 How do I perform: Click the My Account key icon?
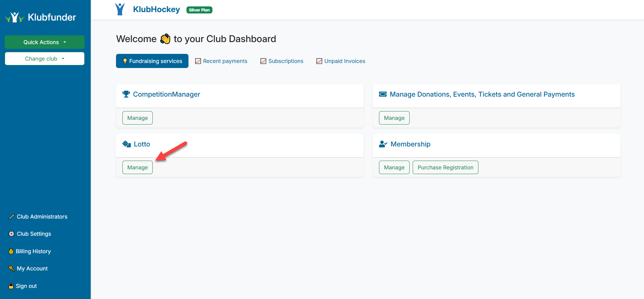pos(11,269)
